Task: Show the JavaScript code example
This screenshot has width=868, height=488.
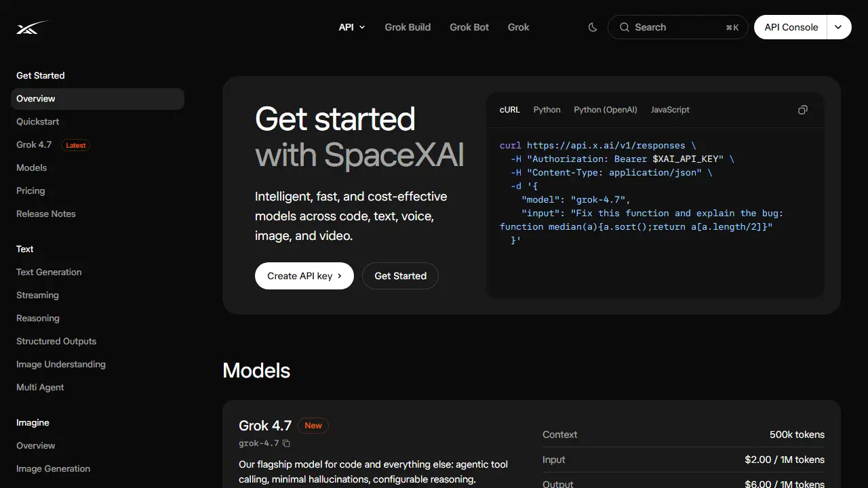Action: pyautogui.click(x=670, y=110)
